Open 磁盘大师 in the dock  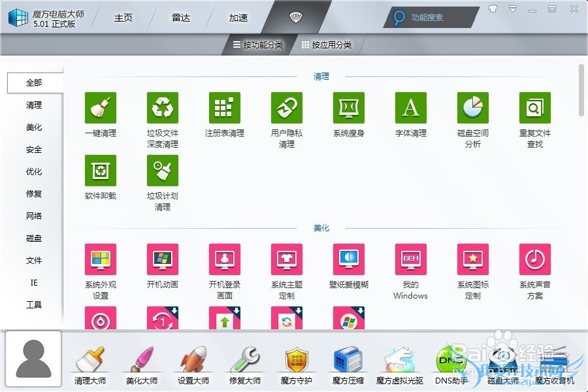[x=503, y=365]
